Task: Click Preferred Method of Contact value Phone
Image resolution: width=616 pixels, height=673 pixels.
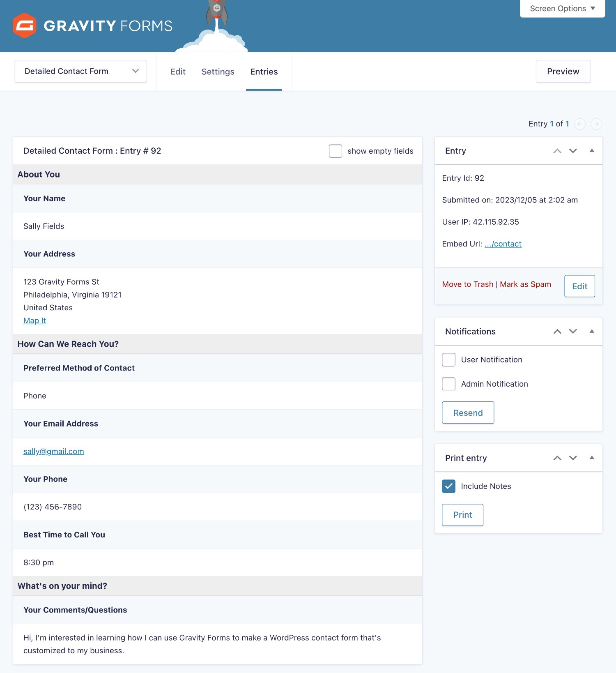Action: [x=35, y=396]
